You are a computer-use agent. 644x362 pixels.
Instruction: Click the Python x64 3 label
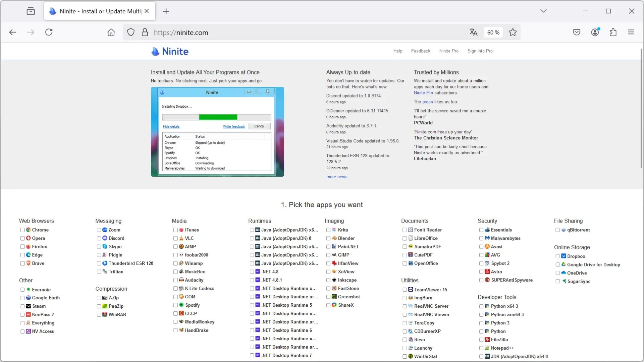[x=504, y=306]
